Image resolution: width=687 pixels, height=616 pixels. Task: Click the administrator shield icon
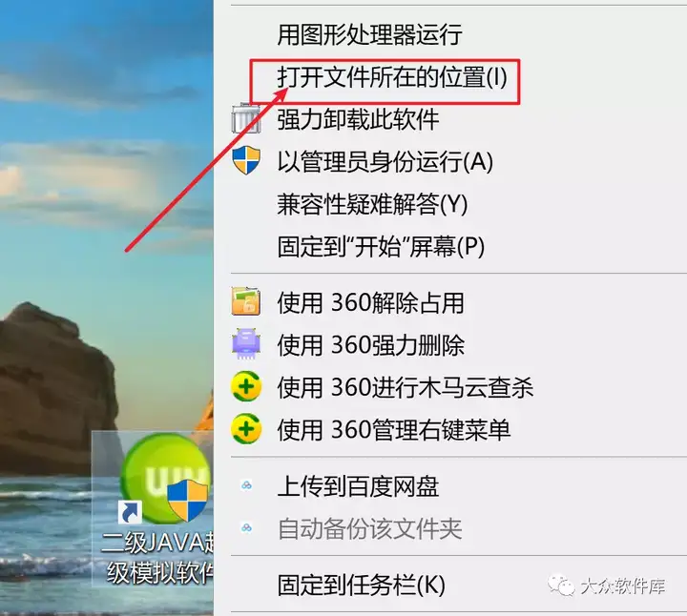pyautogui.click(x=246, y=160)
